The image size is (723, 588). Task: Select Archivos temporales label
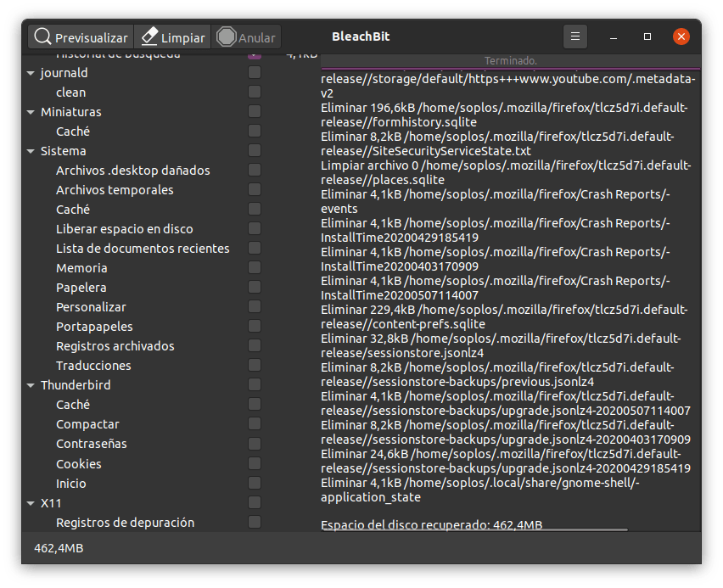tap(115, 190)
